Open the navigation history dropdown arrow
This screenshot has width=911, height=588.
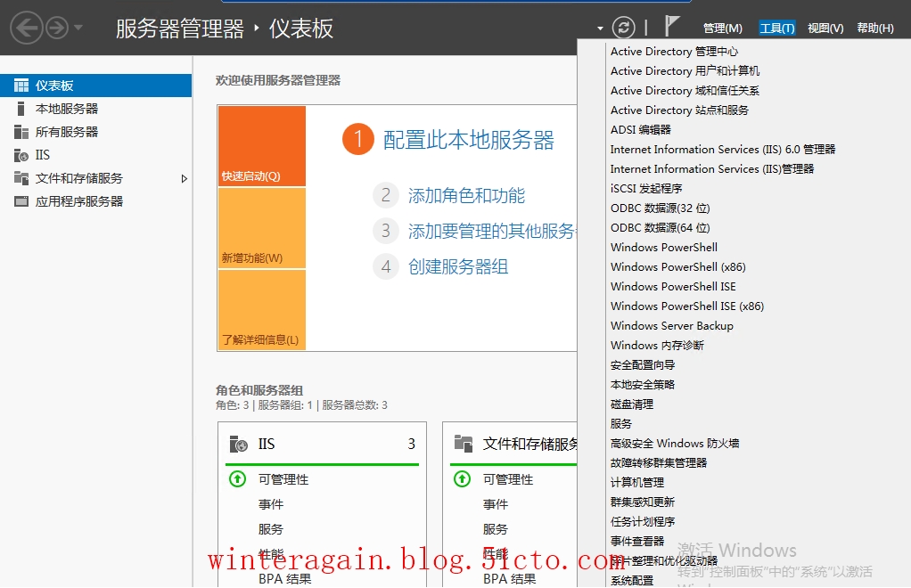(78, 28)
